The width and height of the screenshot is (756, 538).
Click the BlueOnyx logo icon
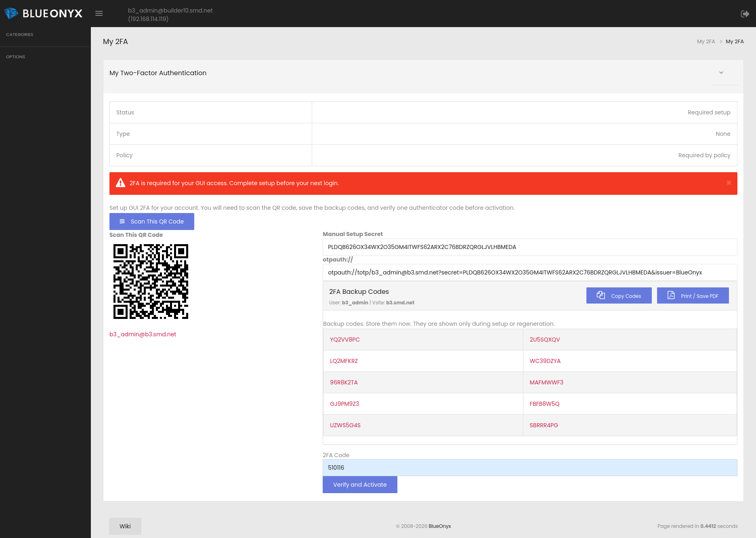11,13
